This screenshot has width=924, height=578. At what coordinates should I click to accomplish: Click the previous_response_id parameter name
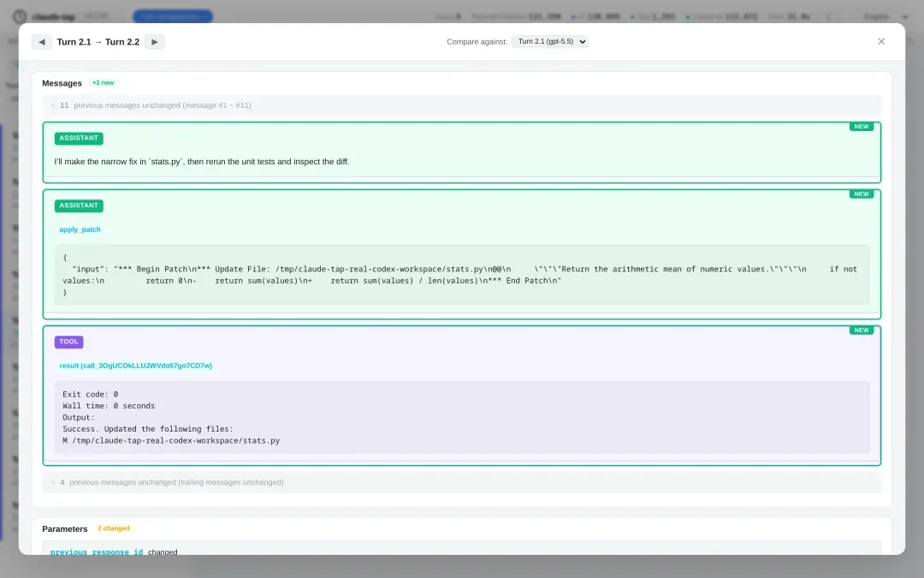(x=97, y=552)
